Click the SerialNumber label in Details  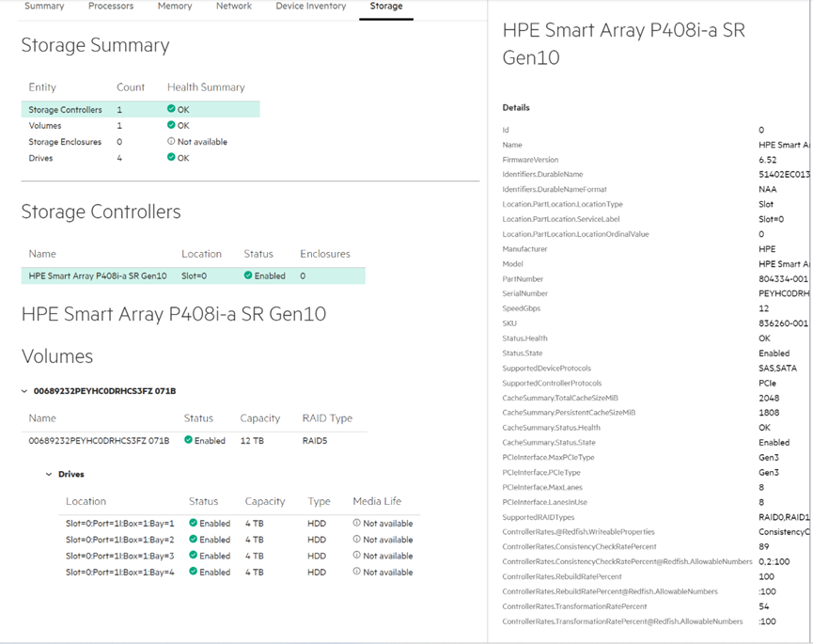point(524,293)
